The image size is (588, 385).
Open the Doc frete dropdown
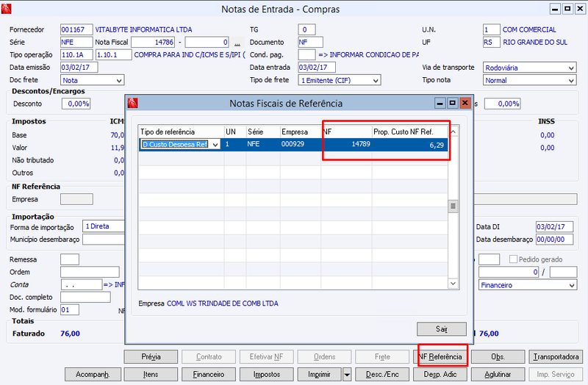point(119,80)
